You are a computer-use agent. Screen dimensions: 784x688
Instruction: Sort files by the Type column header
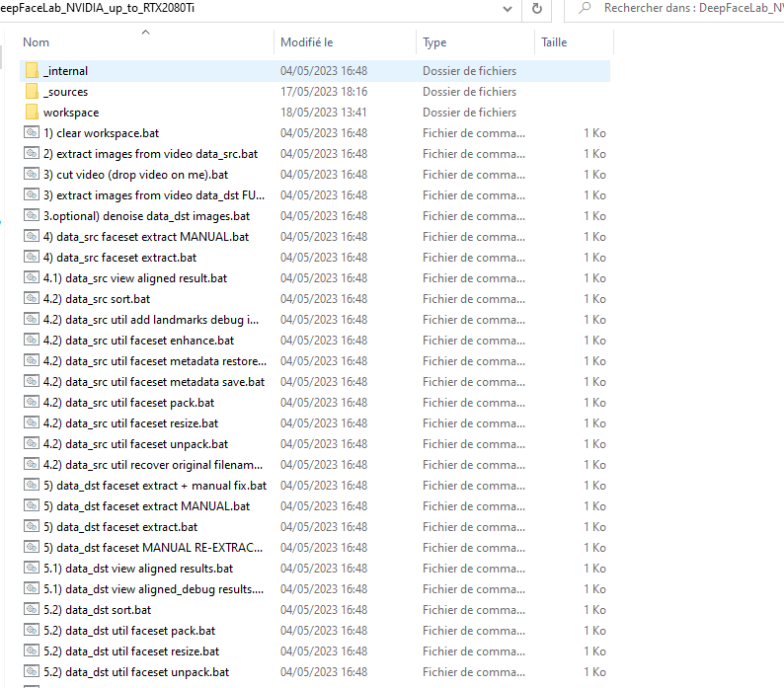click(434, 42)
